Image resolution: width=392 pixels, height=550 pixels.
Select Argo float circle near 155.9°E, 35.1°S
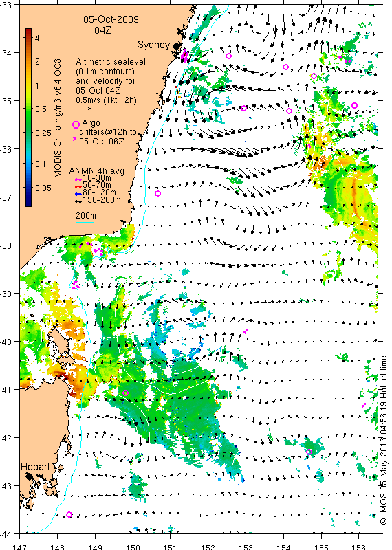354,106
